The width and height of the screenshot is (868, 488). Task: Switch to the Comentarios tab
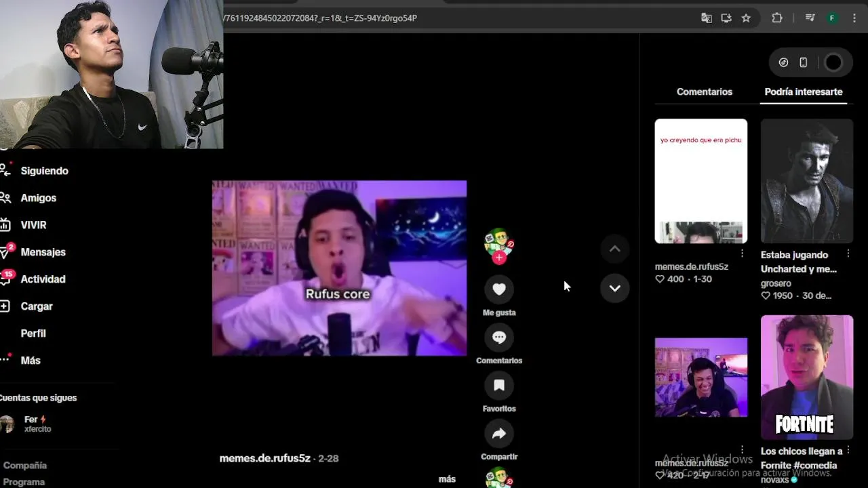[705, 91]
